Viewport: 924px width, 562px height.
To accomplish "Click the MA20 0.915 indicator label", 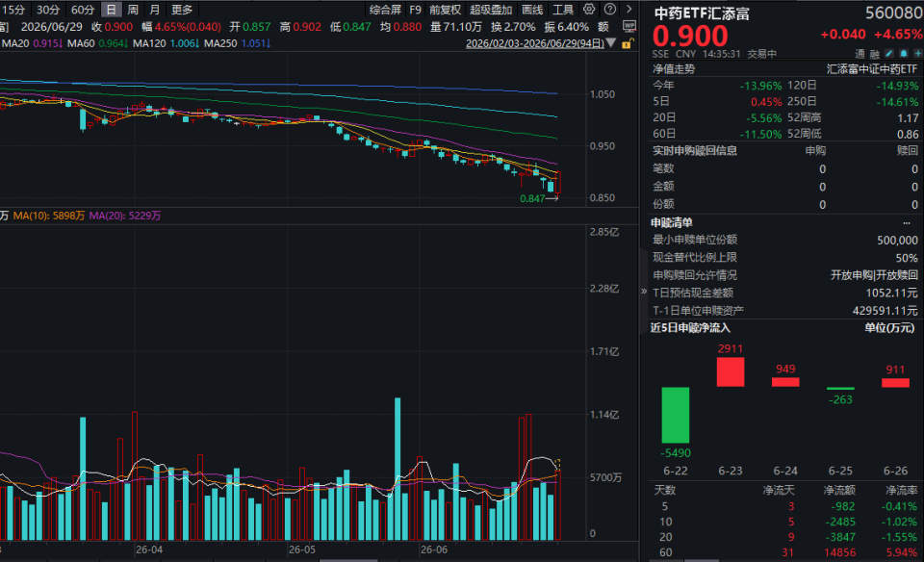I will click(33, 43).
